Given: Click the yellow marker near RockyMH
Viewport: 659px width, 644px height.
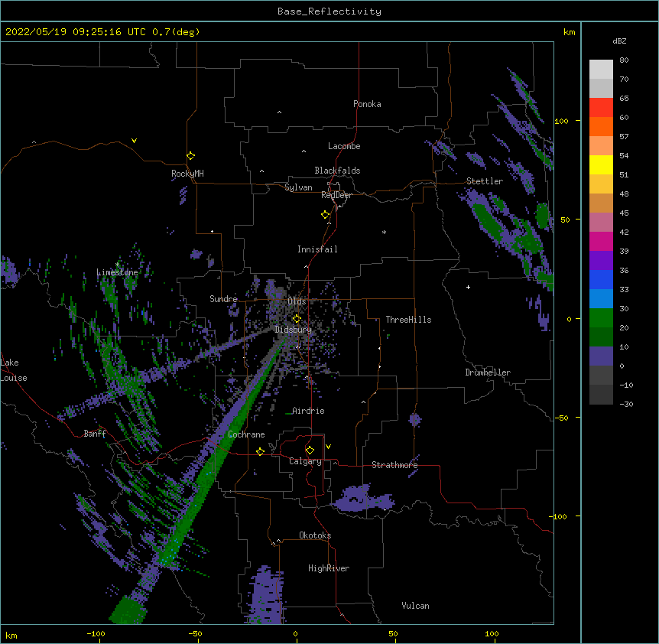Looking at the screenshot, I should [x=190, y=156].
